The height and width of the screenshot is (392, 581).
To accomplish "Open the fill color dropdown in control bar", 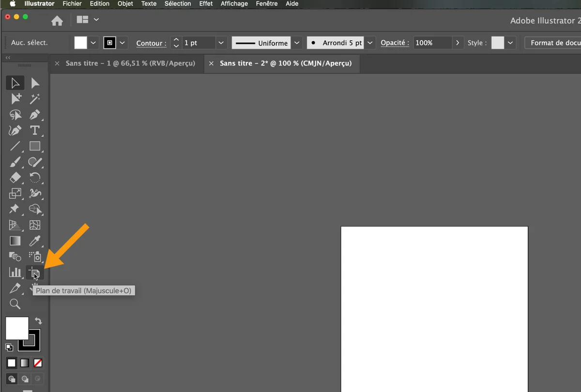I will point(93,43).
